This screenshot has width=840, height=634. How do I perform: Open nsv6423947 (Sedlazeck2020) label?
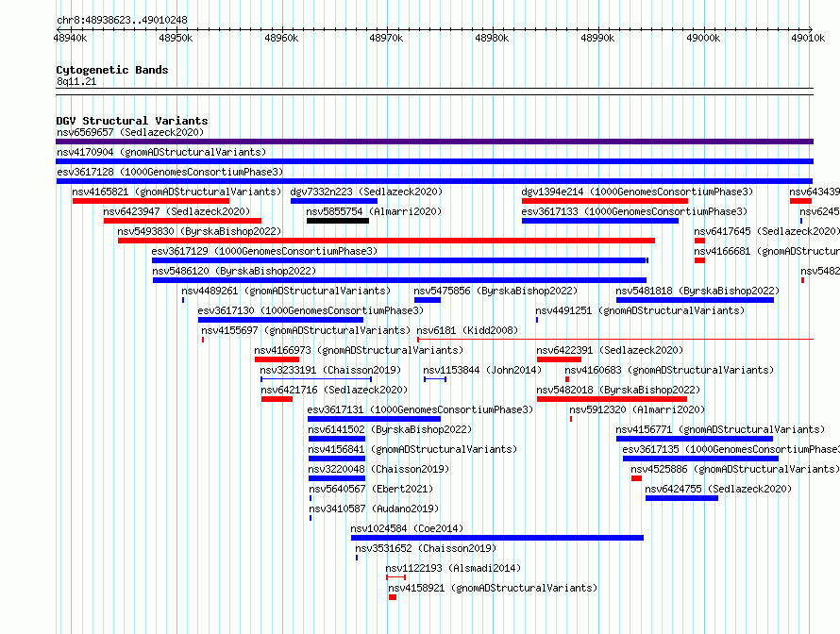click(176, 211)
